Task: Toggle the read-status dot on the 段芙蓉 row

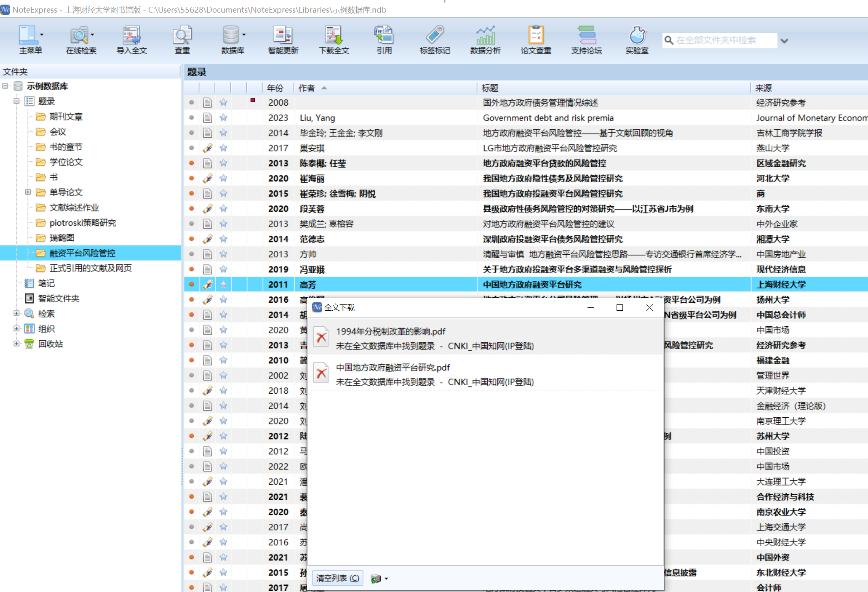Action: point(192,208)
